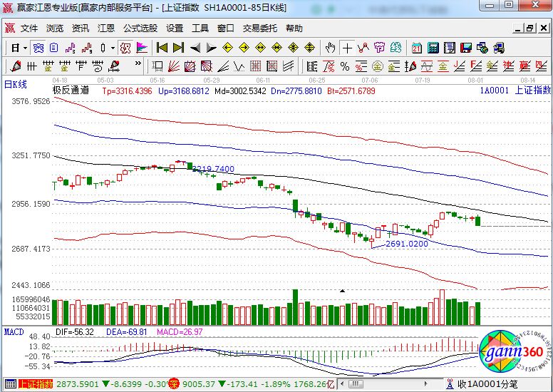553x392 pixels.
Task: Open the 日 period dropdown arrow
Action: point(25,48)
